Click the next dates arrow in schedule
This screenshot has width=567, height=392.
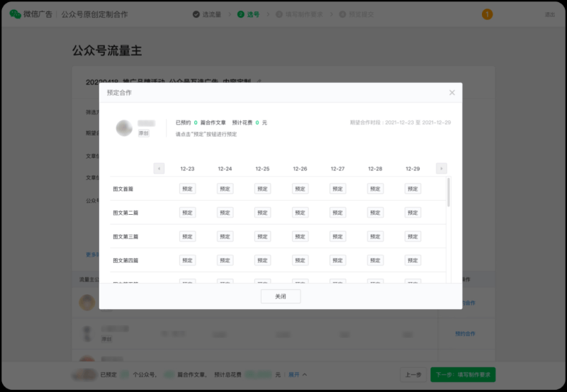tap(441, 169)
